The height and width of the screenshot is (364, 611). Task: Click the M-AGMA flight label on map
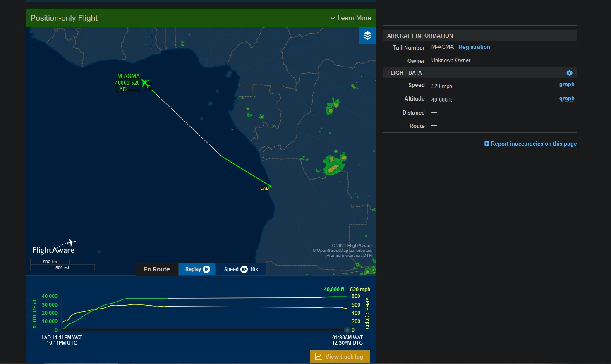128,83
